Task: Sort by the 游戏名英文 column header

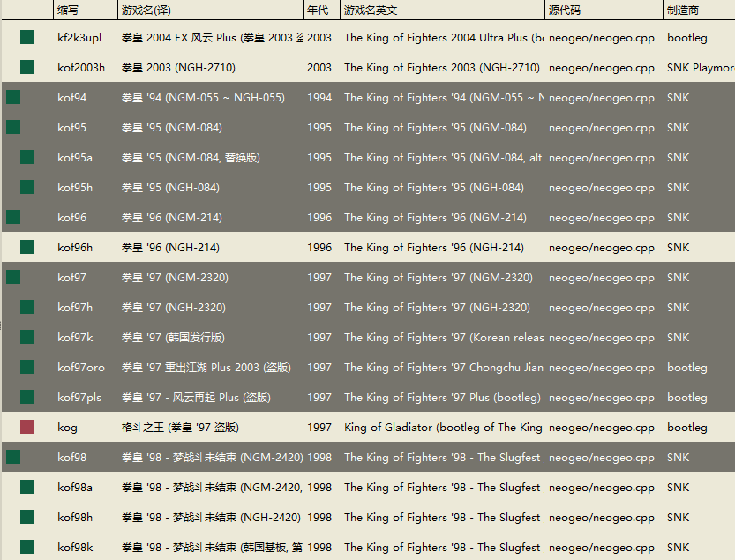Action: click(x=443, y=10)
